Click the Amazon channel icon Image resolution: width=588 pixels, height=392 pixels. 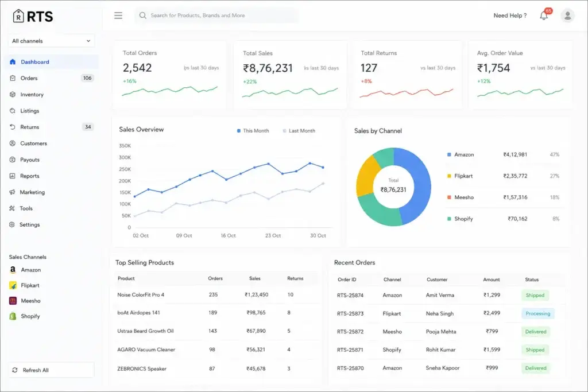click(13, 270)
